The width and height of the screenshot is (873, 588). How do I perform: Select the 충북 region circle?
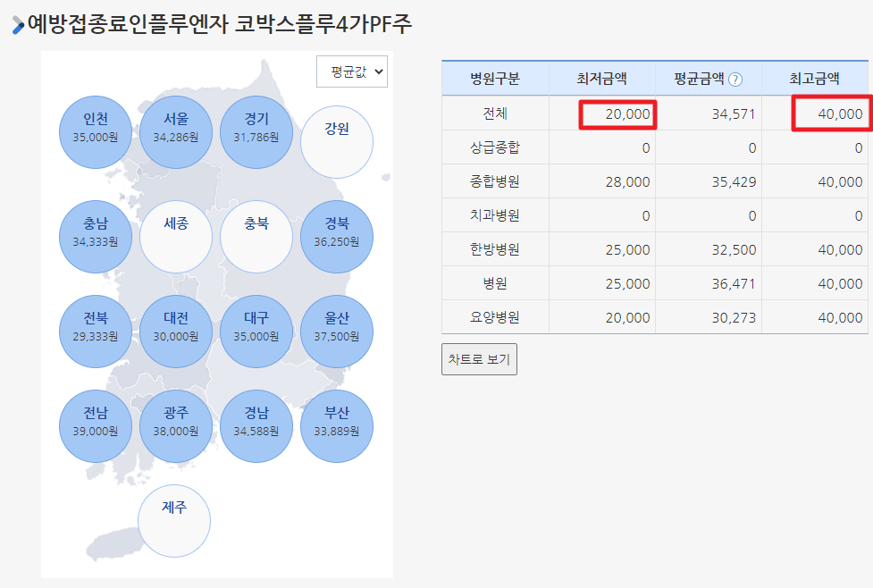click(x=256, y=237)
